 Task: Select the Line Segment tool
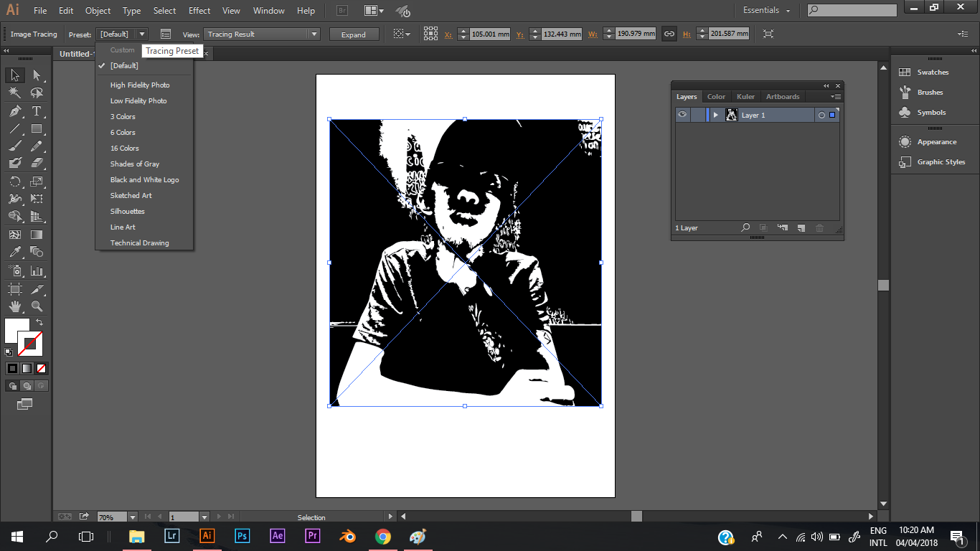15,129
